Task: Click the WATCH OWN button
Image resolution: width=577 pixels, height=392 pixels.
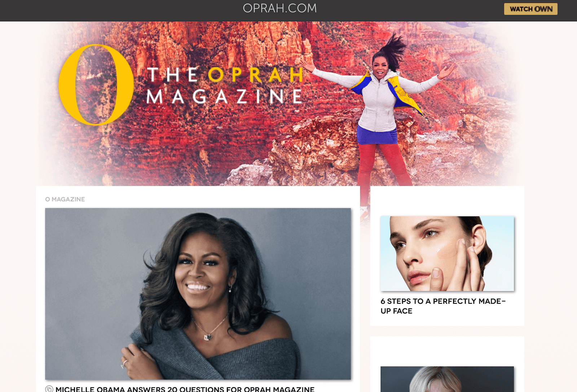Action: point(530,9)
